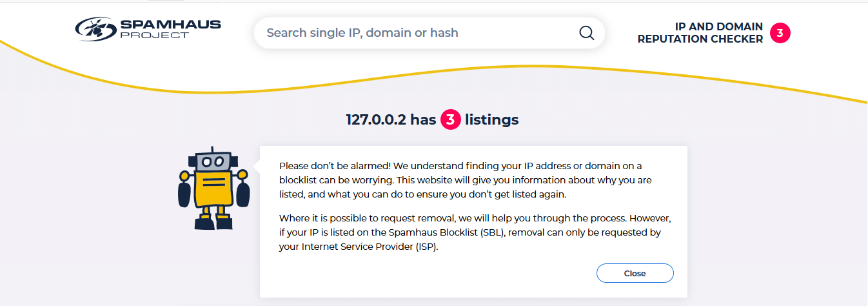
Task: Click the robot's left dark hand
Action: click(x=185, y=194)
